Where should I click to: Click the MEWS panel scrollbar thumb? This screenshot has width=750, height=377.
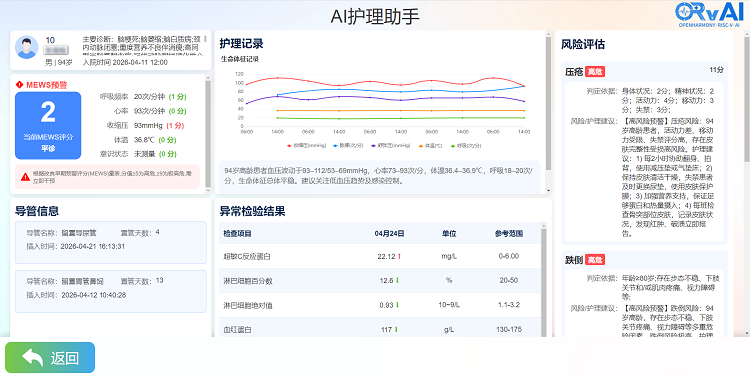coord(208,134)
